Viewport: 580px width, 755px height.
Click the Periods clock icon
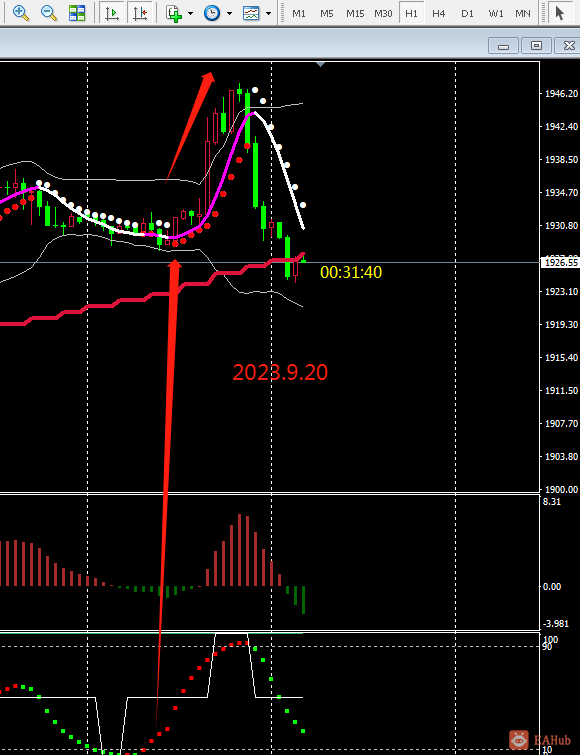pos(212,13)
